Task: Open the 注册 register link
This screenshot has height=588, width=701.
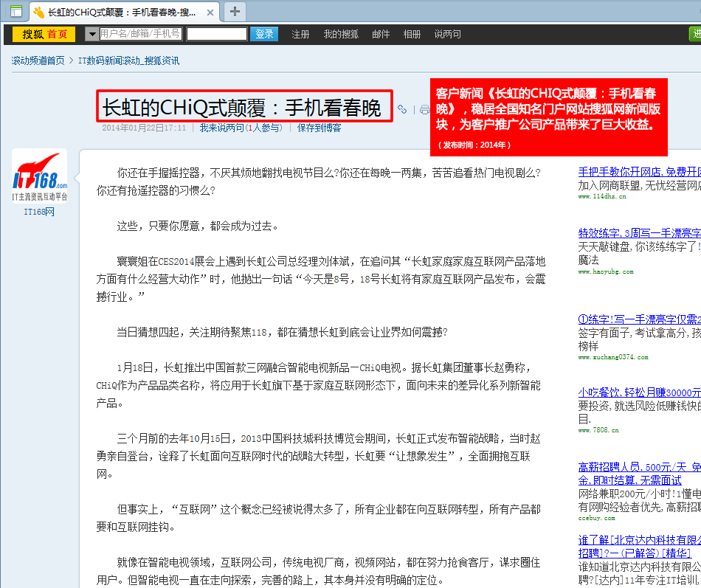Action: [x=300, y=34]
